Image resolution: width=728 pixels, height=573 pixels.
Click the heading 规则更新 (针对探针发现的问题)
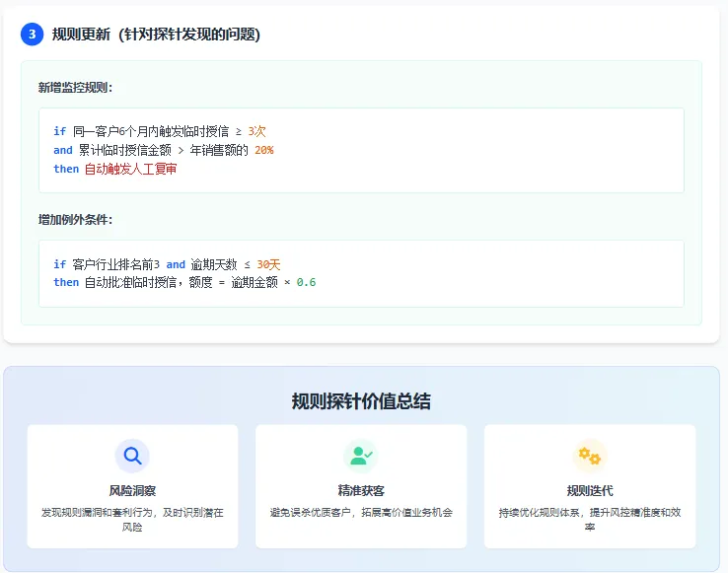pyautogui.click(x=156, y=35)
